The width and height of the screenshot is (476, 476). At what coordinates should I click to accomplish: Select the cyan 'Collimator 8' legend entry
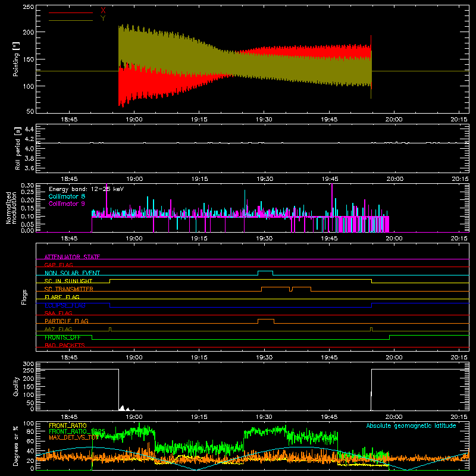point(67,196)
